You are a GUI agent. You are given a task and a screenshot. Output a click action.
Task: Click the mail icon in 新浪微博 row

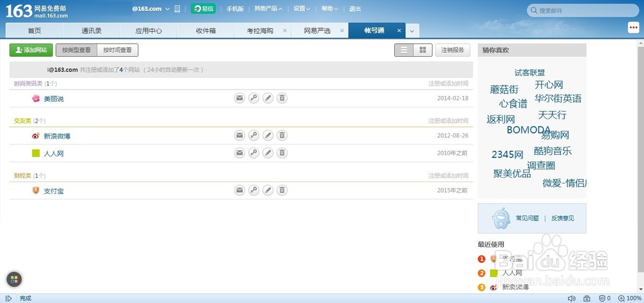(240, 135)
